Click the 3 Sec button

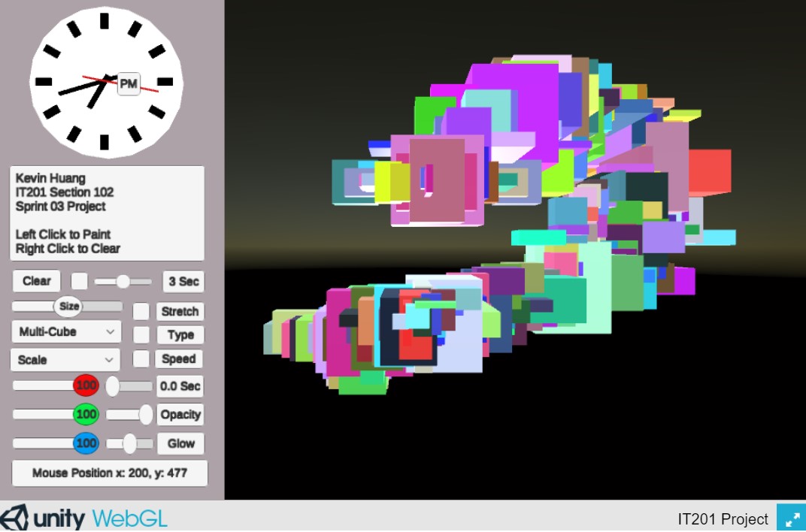pyautogui.click(x=183, y=282)
